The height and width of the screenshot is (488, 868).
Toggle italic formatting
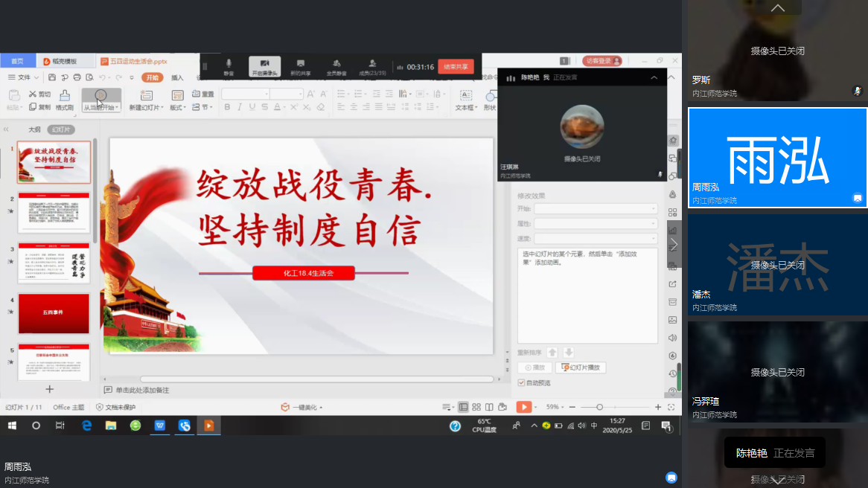pyautogui.click(x=240, y=107)
